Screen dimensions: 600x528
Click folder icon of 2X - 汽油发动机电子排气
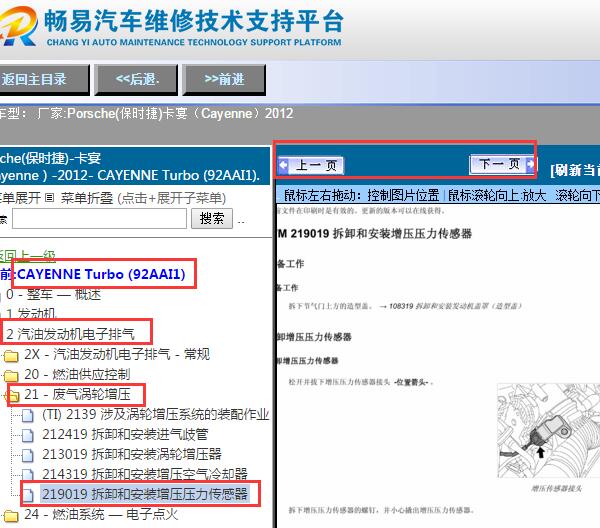click(x=11, y=355)
